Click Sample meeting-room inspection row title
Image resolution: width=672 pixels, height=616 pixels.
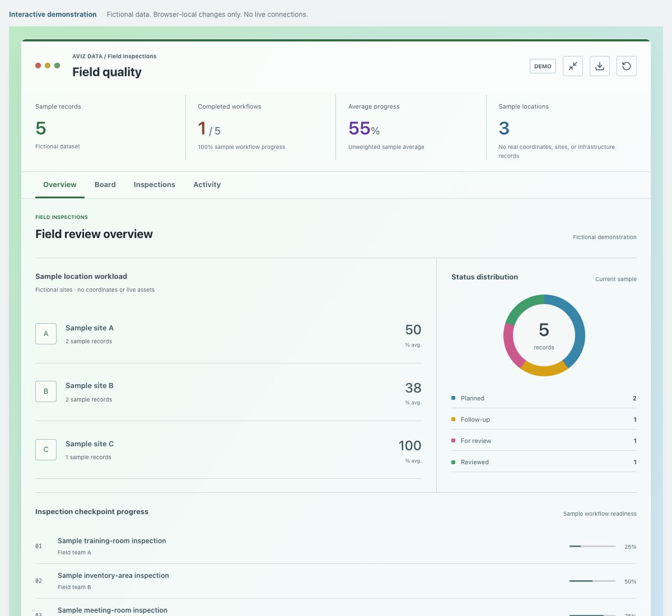pyautogui.click(x=113, y=610)
